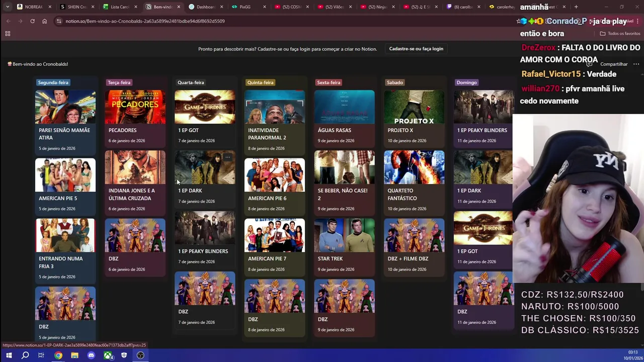This screenshot has width=644, height=362.
Task: Open the page options three-dot menu
Action: coord(636,64)
